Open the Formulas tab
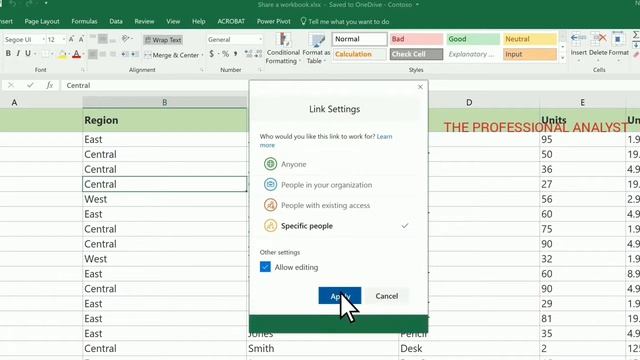 84,21
